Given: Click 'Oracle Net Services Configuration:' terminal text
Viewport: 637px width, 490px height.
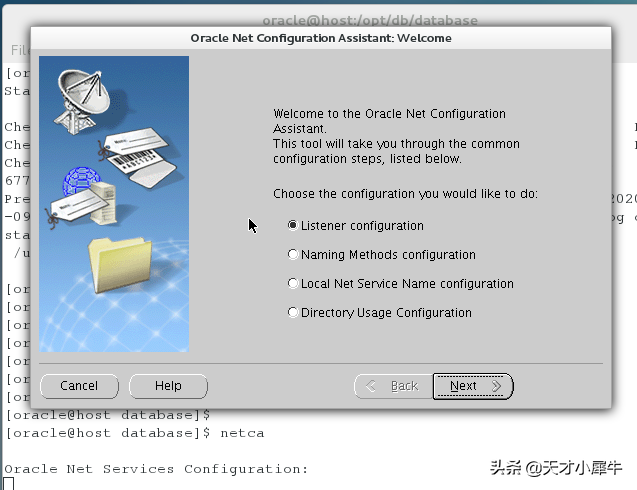Looking at the screenshot, I should tap(156, 469).
